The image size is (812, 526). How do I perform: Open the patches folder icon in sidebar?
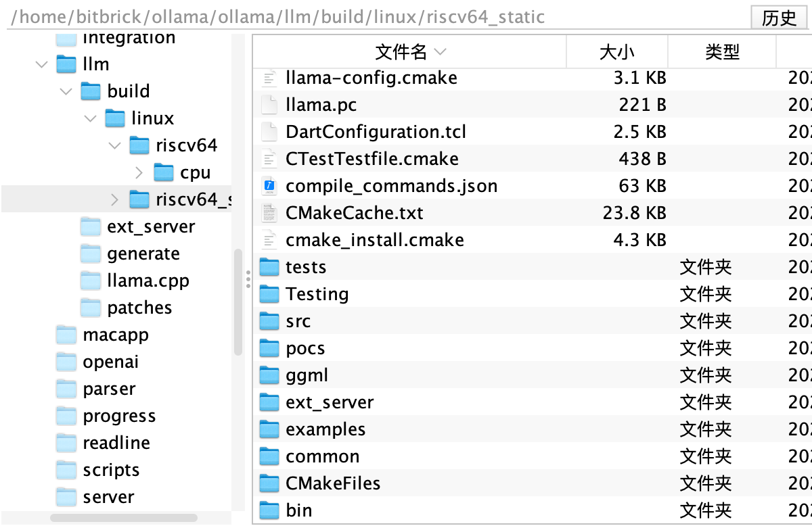coord(90,308)
